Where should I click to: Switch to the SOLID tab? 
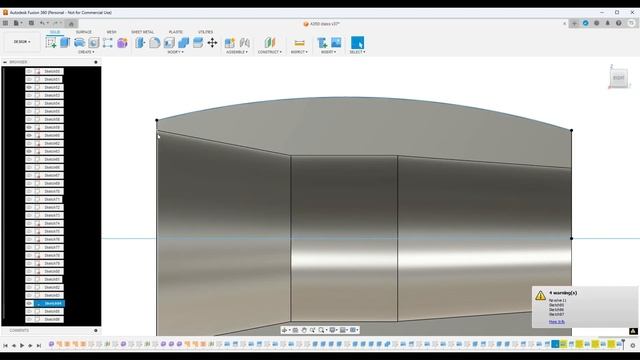tap(55, 32)
